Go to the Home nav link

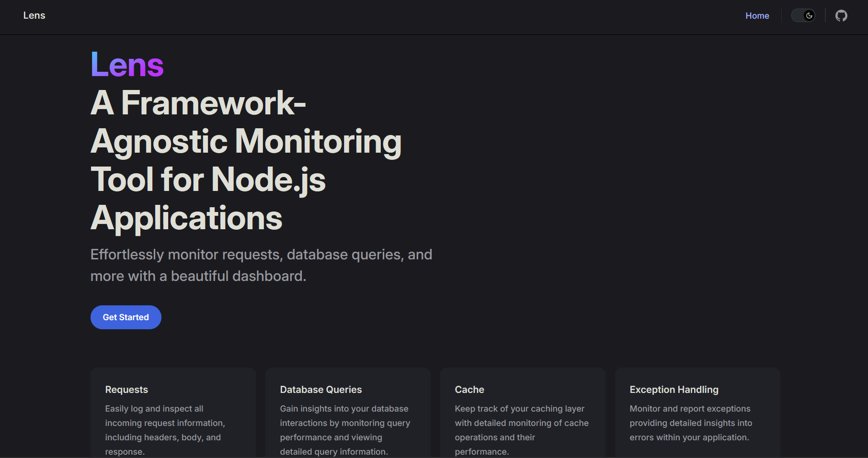pyautogui.click(x=757, y=16)
